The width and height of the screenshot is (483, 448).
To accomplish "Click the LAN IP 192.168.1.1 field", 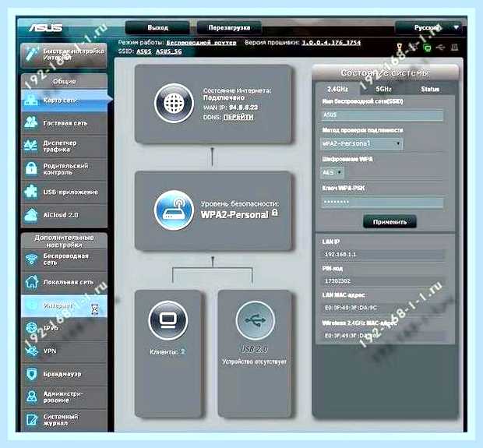I will [x=383, y=254].
